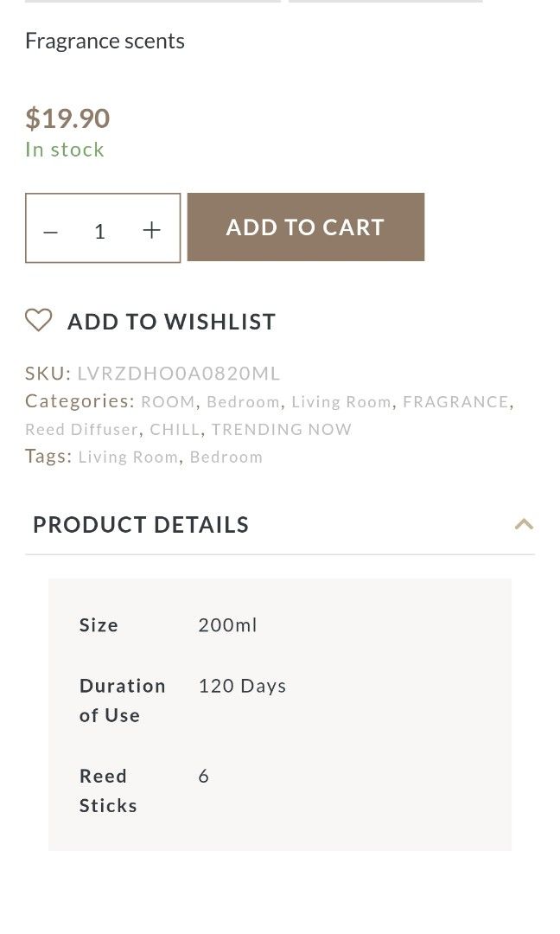Click the Product Details section header

[x=141, y=525]
